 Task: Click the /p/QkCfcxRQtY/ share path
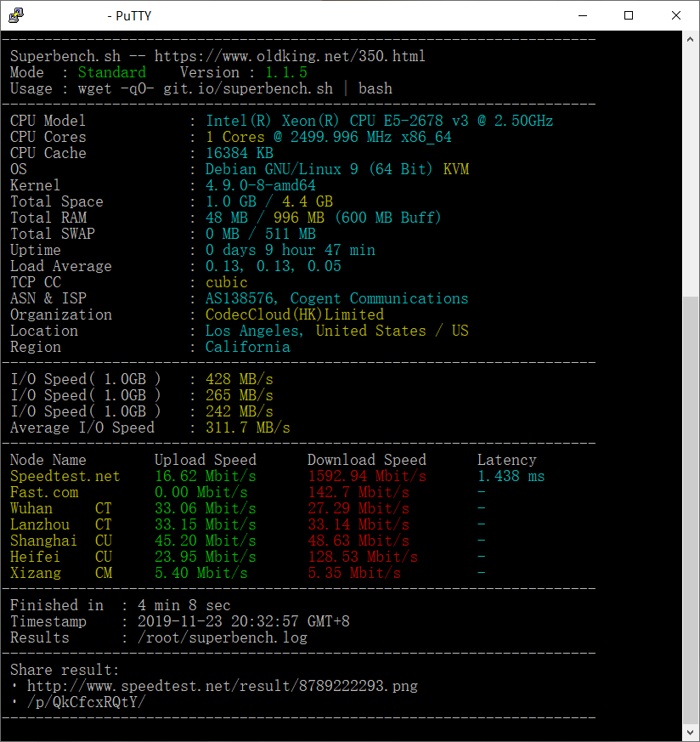click(x=86, y=702)
